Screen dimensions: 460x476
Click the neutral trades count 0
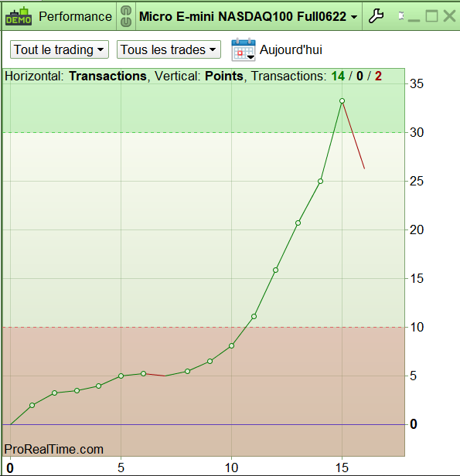[359, 76]
